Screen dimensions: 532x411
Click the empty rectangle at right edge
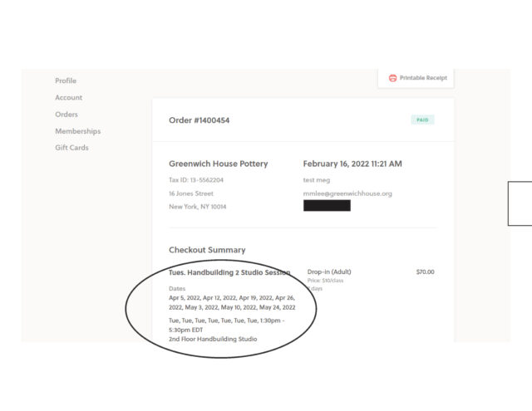(520, 203)
